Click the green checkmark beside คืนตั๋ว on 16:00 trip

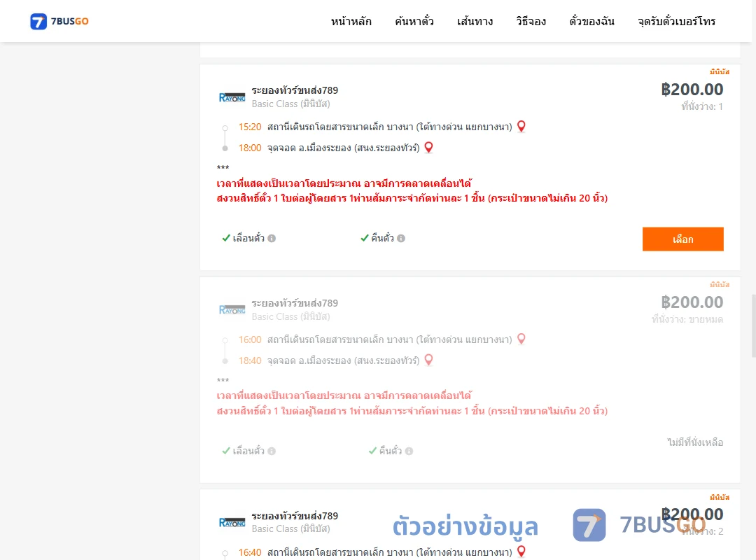372,451
